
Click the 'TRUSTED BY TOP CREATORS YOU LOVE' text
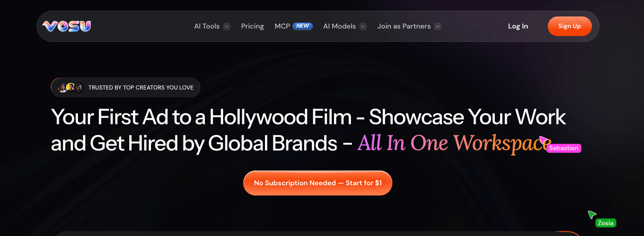(141, 88)
